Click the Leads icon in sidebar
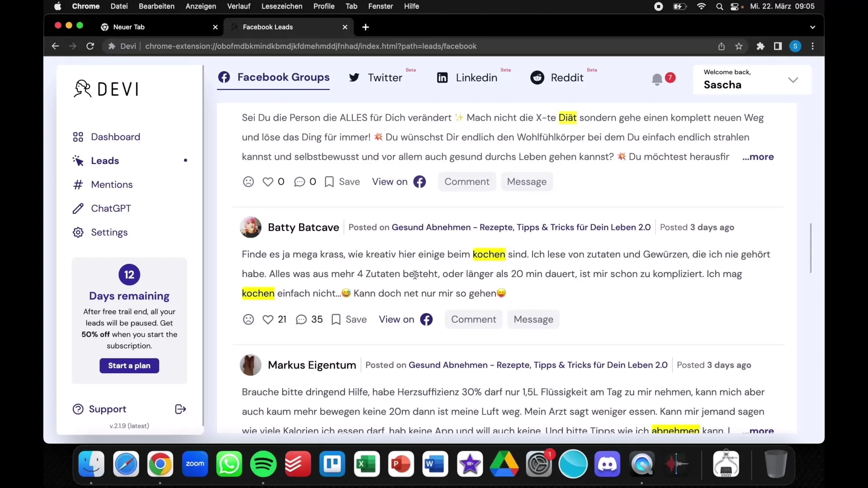This screenshot has height=488, width=868. 78,160
